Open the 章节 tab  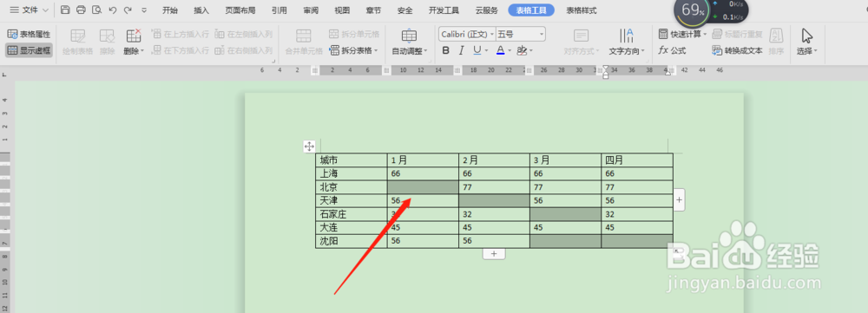tap(373, 10)
